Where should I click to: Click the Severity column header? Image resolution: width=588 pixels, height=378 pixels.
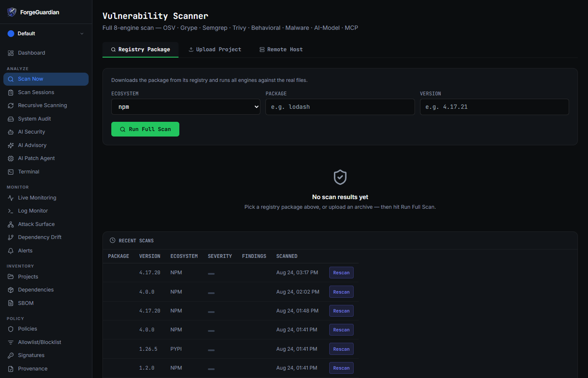coord(220,256)
